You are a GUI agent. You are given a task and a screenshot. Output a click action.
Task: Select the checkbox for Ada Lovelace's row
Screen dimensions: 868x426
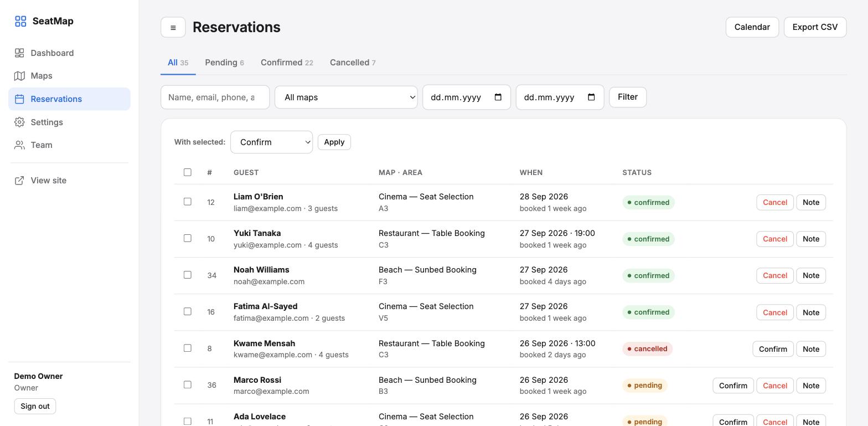[188, 421]
